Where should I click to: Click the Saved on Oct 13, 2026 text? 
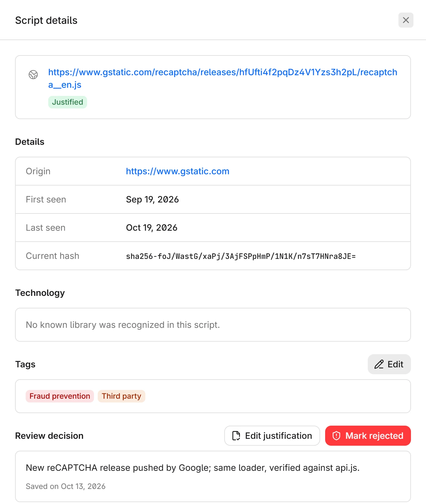pos(66,486)
